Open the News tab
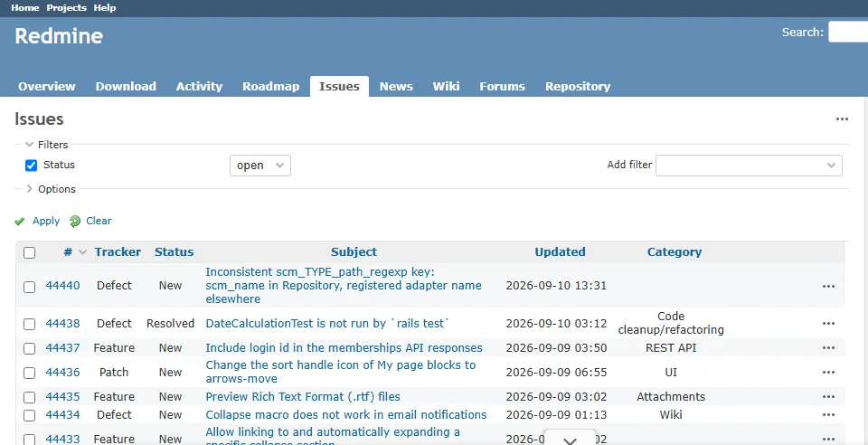The image size is (868, 445). pos(396,86)
